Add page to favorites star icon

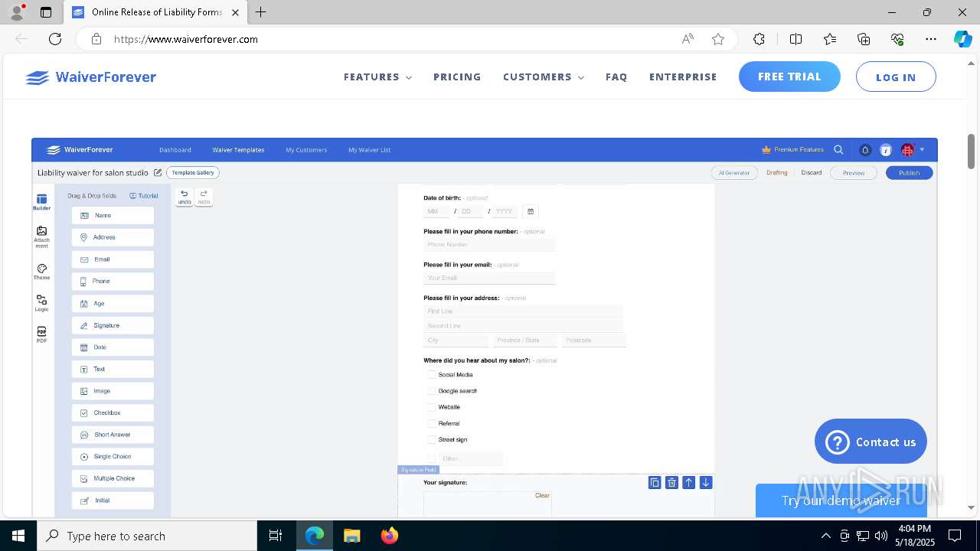718,39
